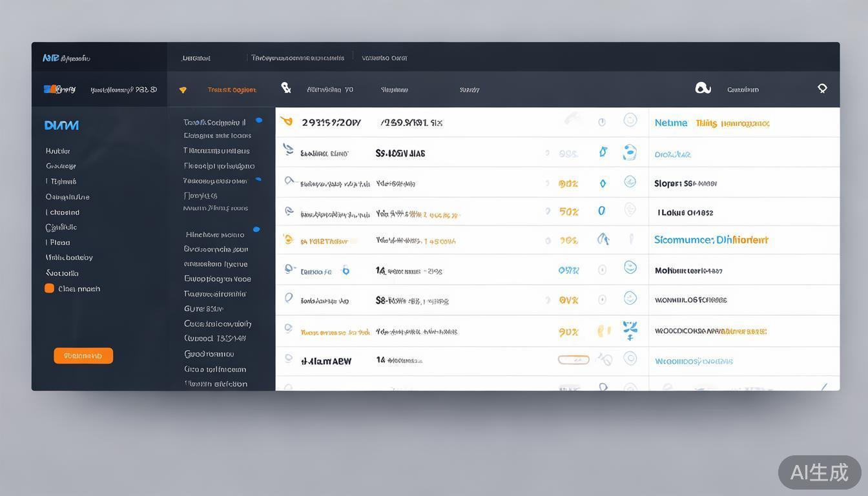This screenshot has height=496, width=868.
Task: Click the white cloud icon in header
Action: pyautogui.click(x=703, y=88)
